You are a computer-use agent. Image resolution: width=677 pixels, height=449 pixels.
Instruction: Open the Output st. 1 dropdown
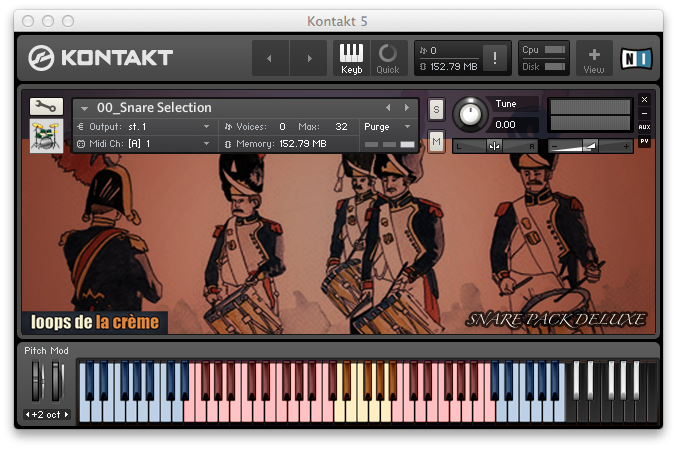pos(145,127)
